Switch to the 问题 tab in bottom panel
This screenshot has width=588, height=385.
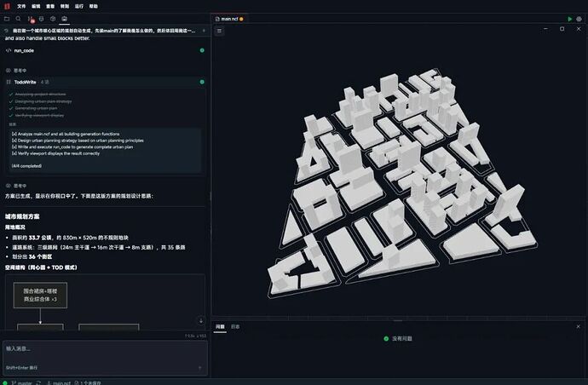coord(220,326)
